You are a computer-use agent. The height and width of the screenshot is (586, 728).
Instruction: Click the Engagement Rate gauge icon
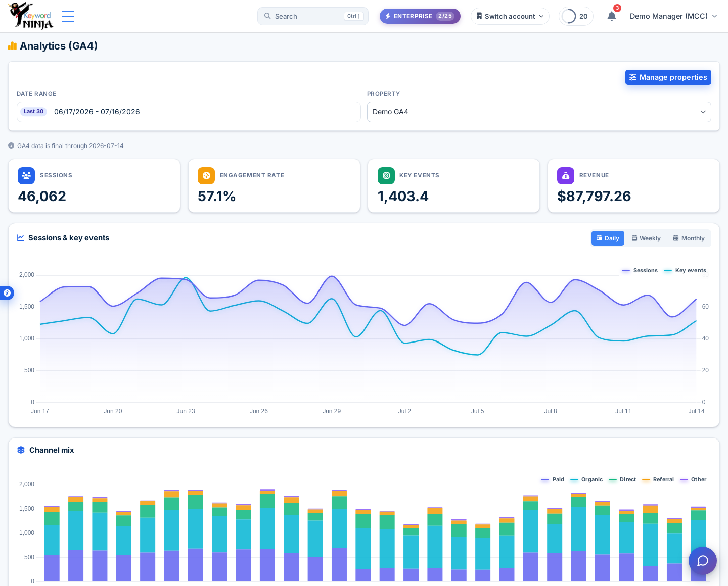tap(206, 176)
